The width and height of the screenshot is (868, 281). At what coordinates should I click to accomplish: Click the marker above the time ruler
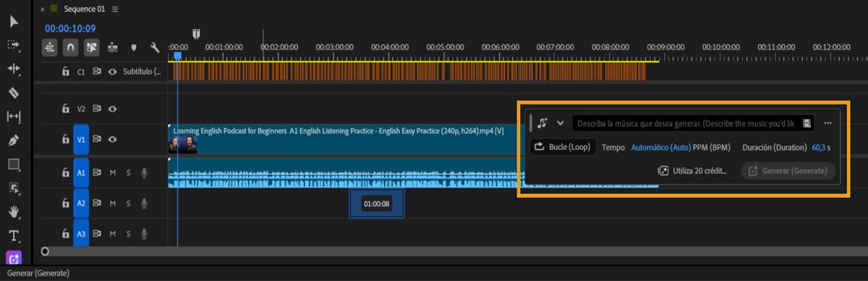(196, 33)
